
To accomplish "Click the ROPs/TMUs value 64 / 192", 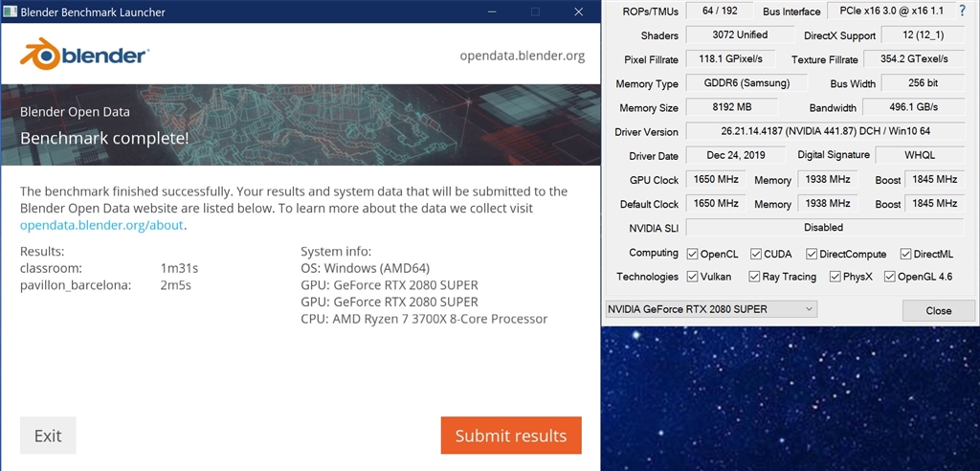I will tap(720, 11).
